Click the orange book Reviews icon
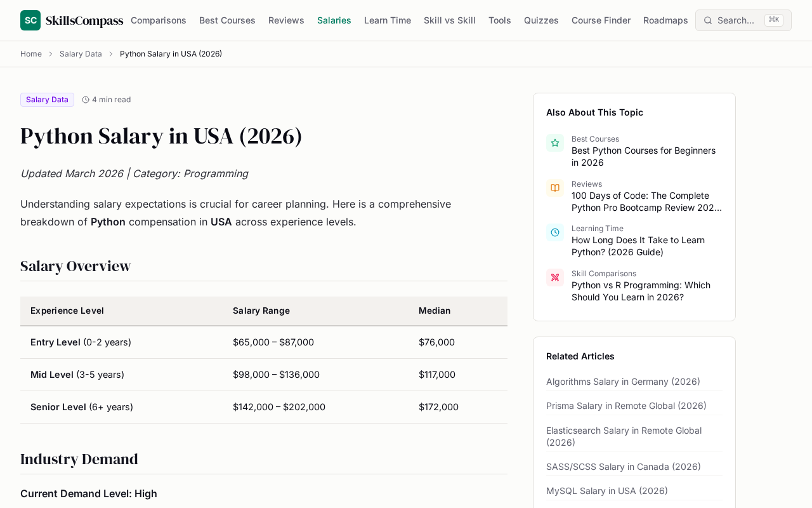 tap(555, 188)
